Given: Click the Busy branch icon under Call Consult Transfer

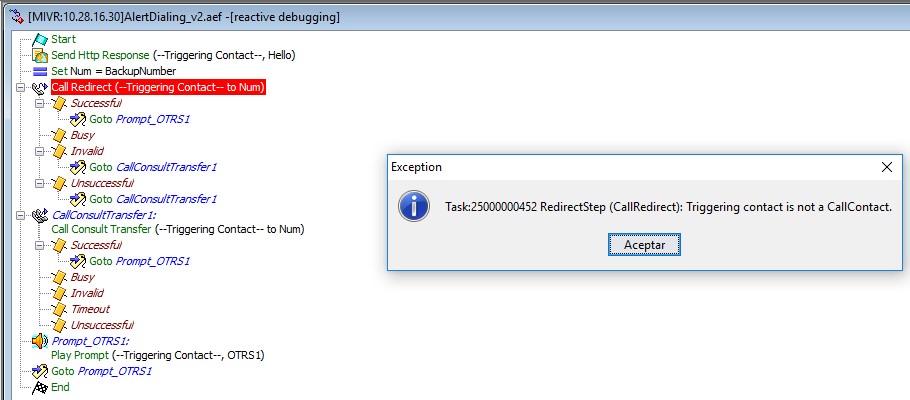Looking at the screenshot, I should tap(59, 277).
